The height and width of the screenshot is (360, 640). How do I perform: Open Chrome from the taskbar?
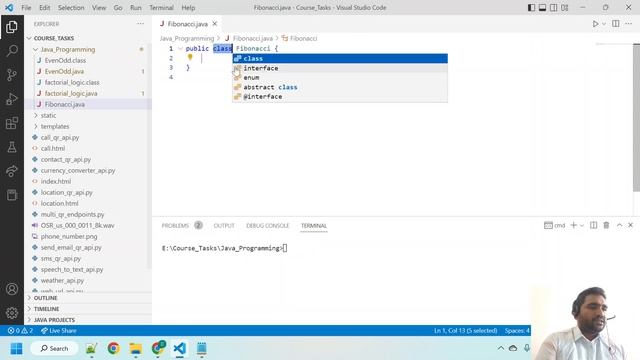113,348
